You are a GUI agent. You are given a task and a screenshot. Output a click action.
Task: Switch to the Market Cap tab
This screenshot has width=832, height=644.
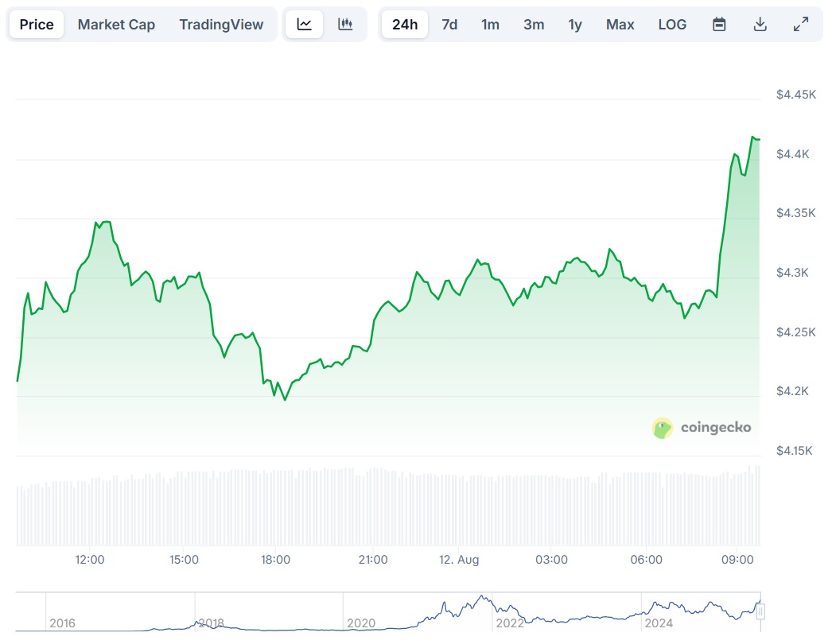coord(116,25)
